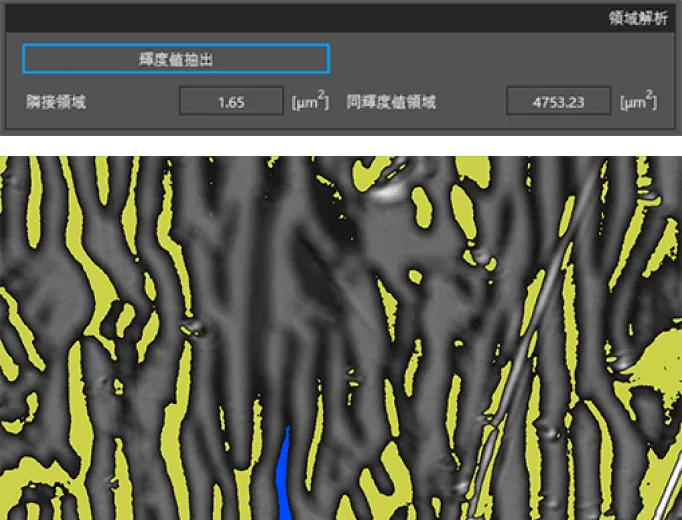682x520 pixels.
Task: Click the µm² unit beside the 1.65 field
Action: point(309,102)
